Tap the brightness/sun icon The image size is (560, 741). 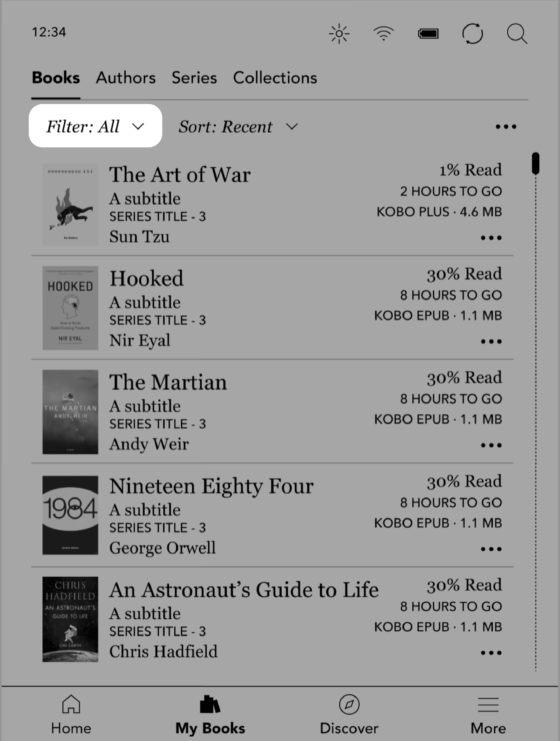[339, 33]
